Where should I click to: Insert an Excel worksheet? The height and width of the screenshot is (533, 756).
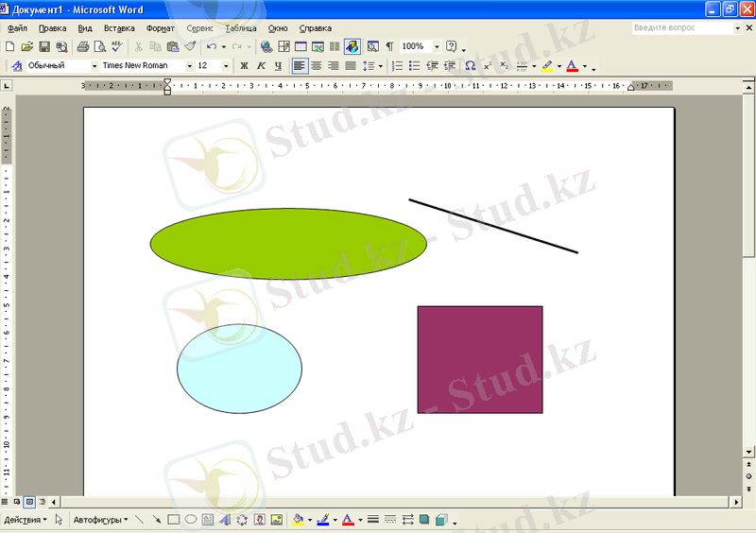(x=318, y=47)
